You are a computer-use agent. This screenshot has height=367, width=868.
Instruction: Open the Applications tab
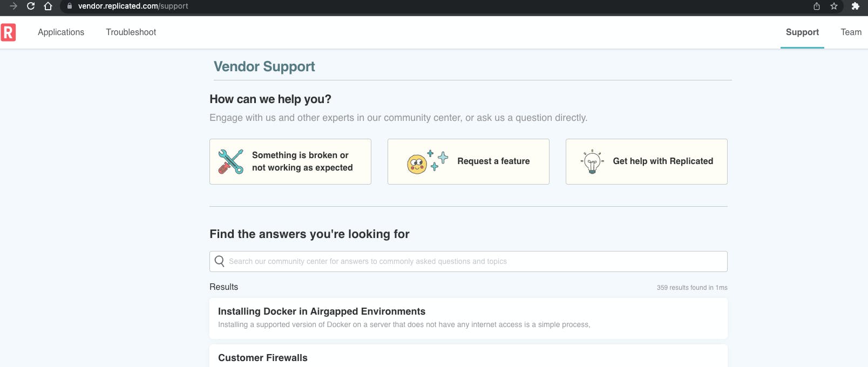(x=61, y=32)
